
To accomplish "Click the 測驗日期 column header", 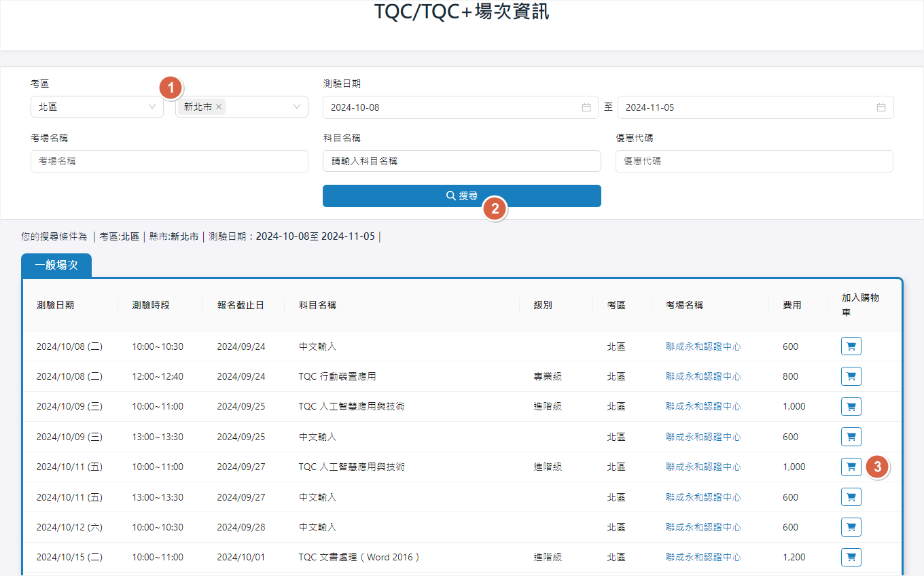I will click(x=55, y=305).
